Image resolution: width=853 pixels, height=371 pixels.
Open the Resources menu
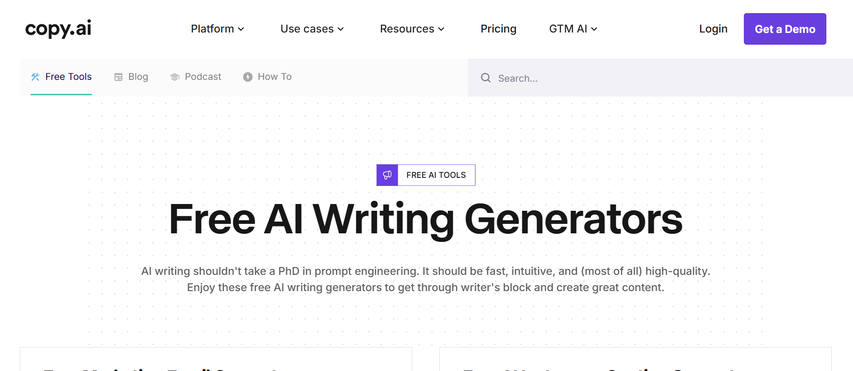(x=412, y=29)
